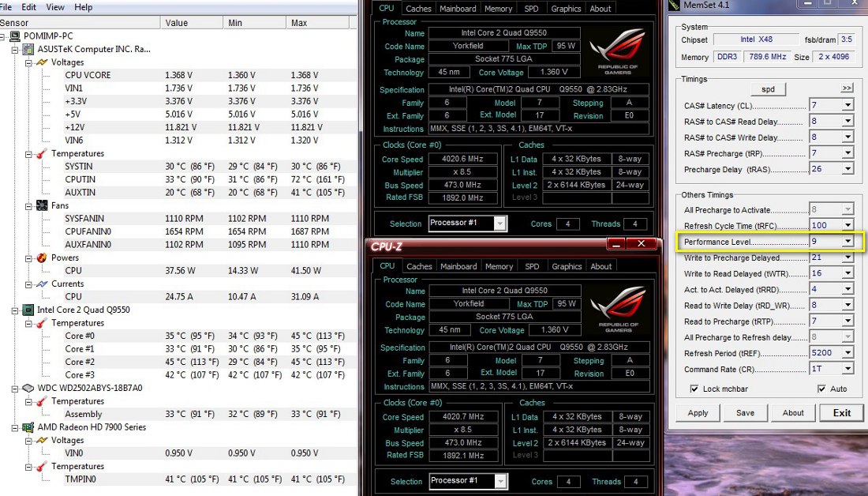Open the Command Rate (CR) dropdown
868x496 pixels.
[x=847, y=369]
